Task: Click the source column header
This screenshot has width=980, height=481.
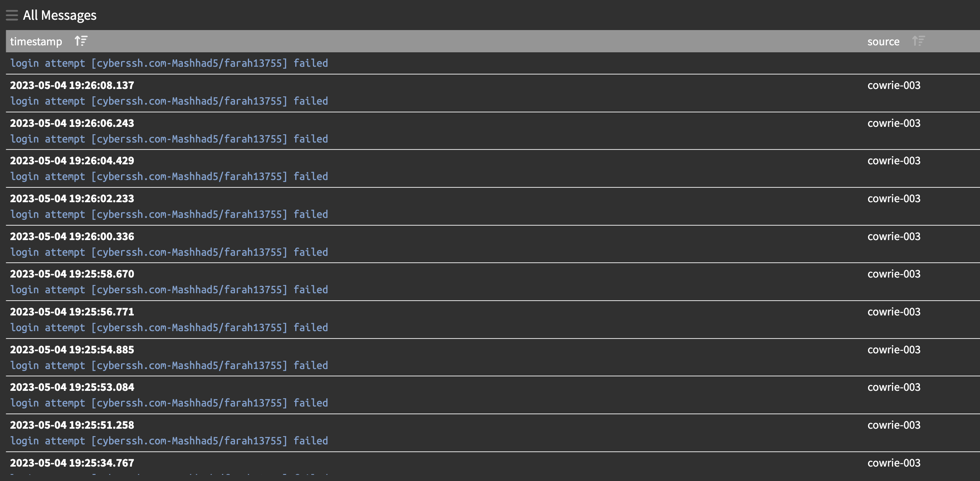Action: pyautogui.click(x=883, y=41)
